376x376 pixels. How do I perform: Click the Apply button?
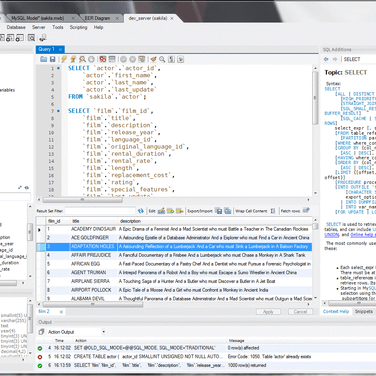pos(268,312)
